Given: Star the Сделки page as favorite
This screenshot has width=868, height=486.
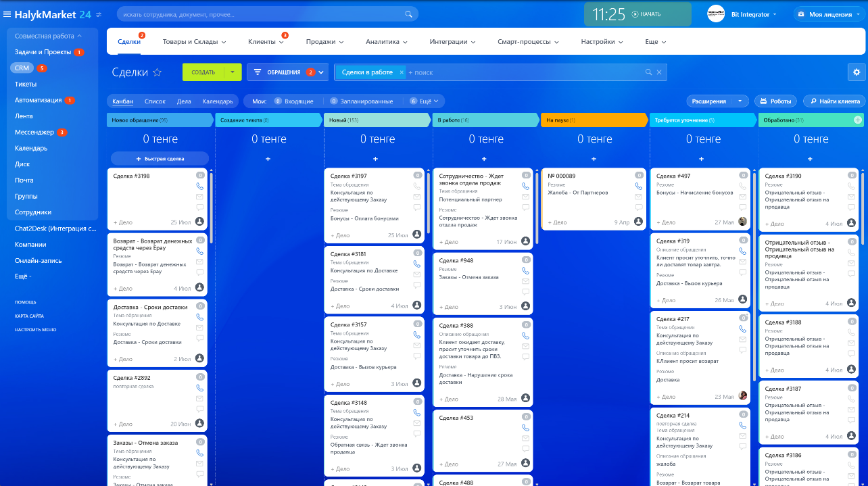Looking at the screenshot, I should click(158, 72).
